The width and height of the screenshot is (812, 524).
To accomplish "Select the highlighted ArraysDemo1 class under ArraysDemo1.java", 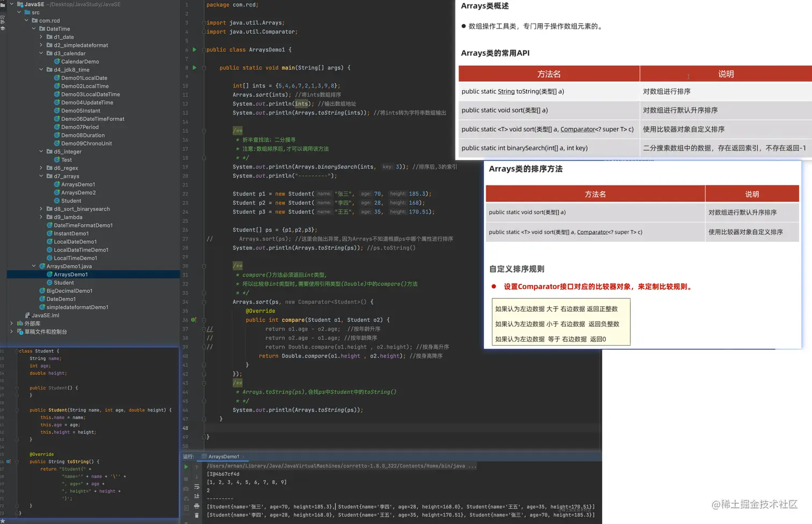I will (x=71, y=275).
